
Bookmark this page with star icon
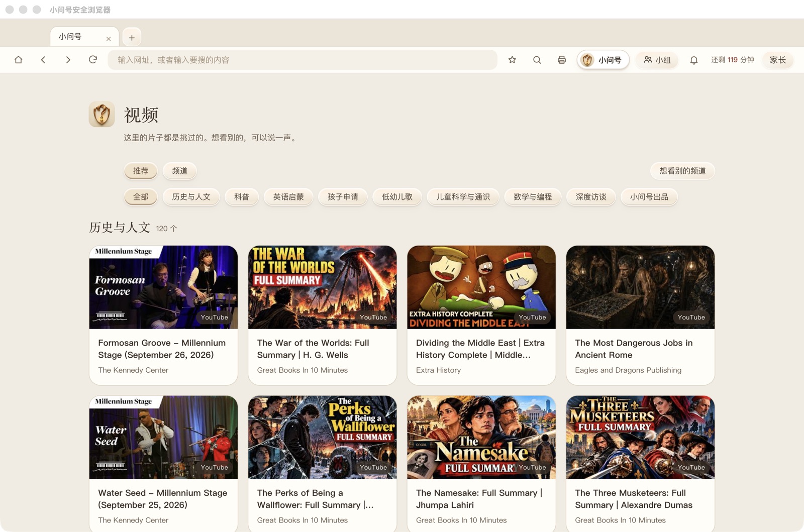point(512,60)
